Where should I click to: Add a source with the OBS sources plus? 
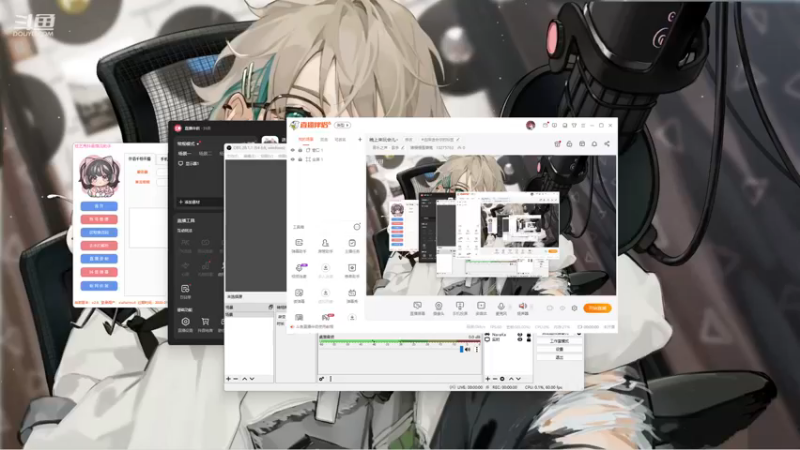487,379
